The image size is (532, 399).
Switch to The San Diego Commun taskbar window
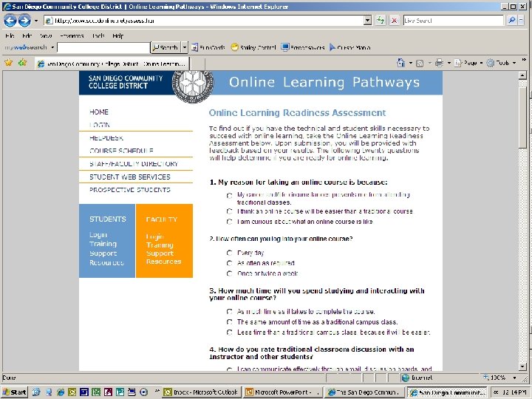pos(365,392)
